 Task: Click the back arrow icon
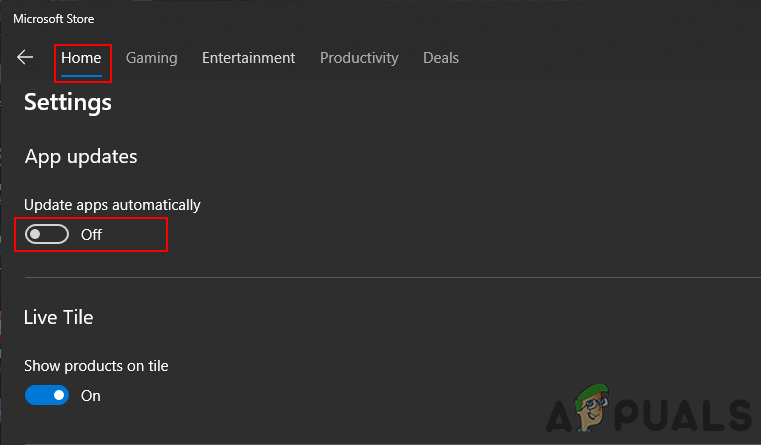click(25, 58)
